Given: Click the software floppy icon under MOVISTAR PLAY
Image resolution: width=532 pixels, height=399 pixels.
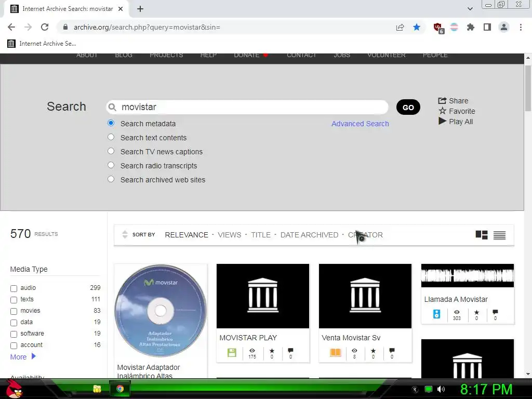Looking at the screenshot, I should (x=232, y=353).
